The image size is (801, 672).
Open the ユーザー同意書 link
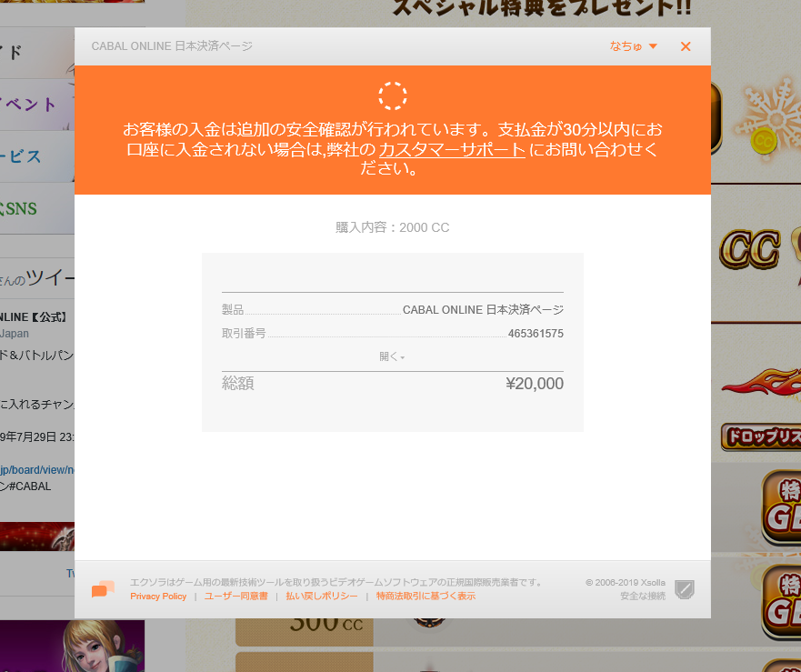point(236,597)
